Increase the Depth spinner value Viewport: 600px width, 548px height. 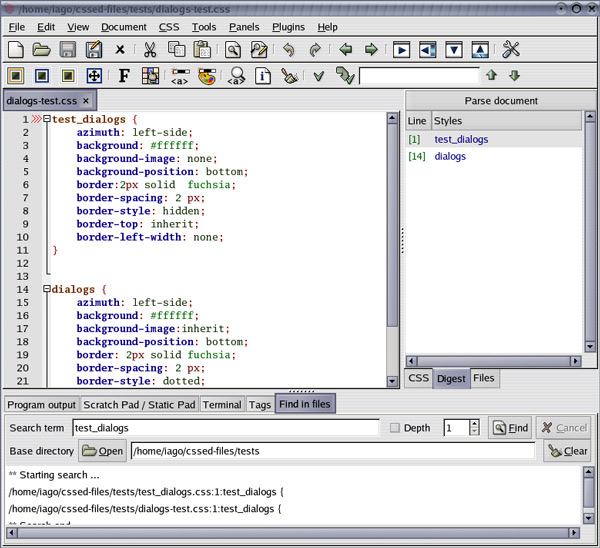[474, 424]
